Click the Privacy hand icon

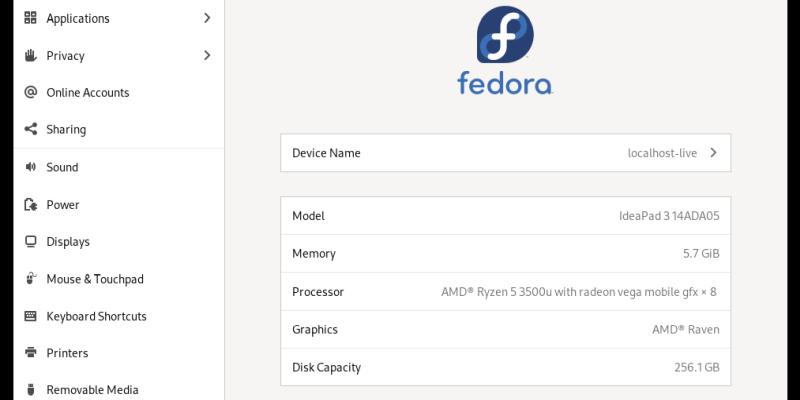tap(30, 55)
